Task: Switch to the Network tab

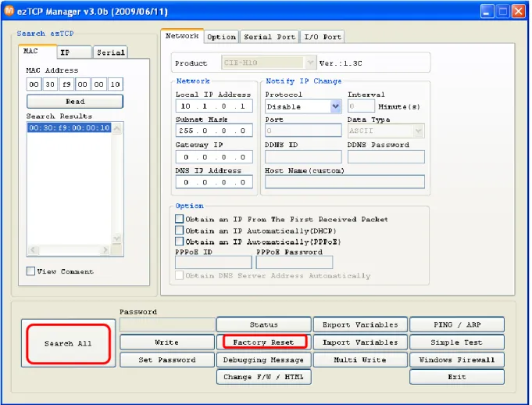Action: click(x=182, y=36)
